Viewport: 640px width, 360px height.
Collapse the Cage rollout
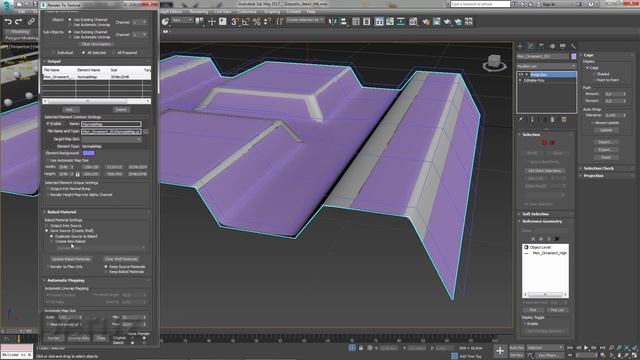[x=588, y=55]
